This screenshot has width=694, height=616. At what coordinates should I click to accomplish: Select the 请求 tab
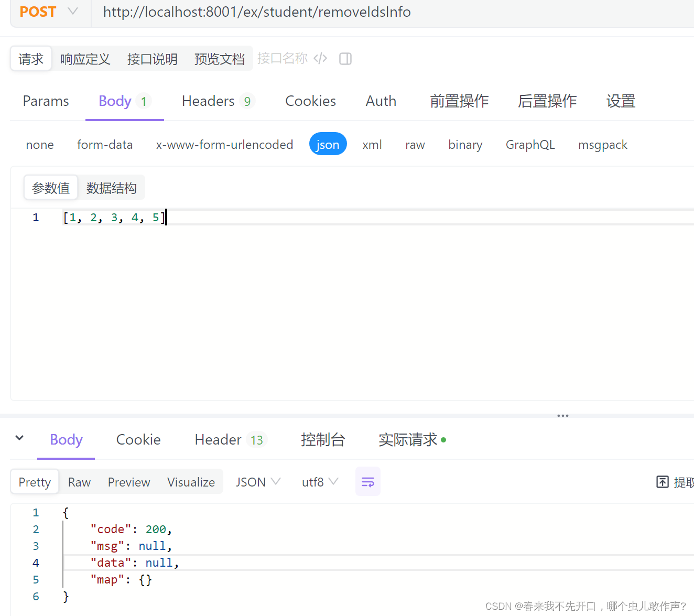(x=31, y=59)
